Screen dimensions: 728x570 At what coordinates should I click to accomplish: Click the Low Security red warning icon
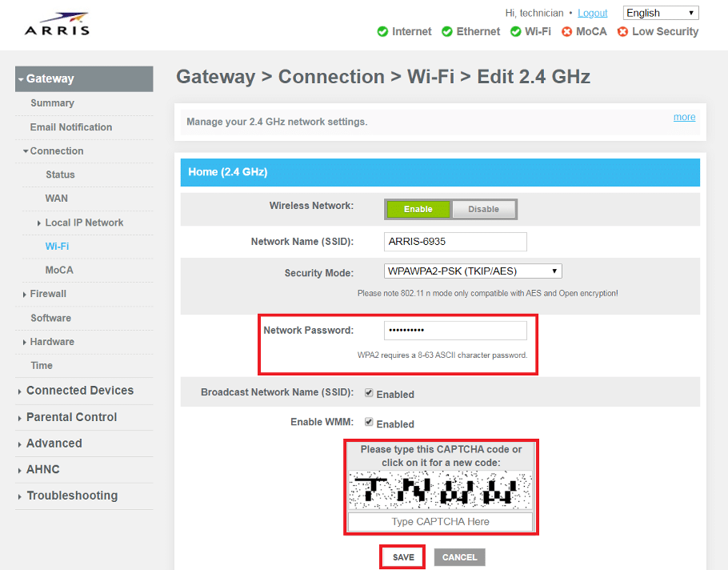[622, 31]
